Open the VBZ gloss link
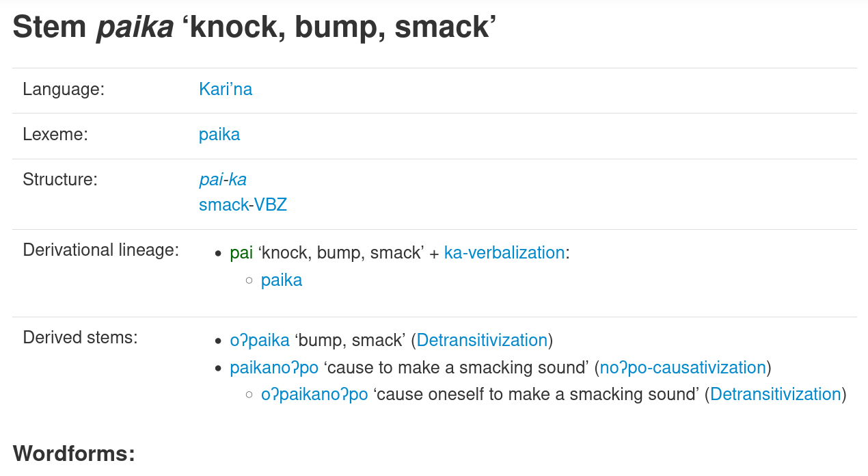 271,205
